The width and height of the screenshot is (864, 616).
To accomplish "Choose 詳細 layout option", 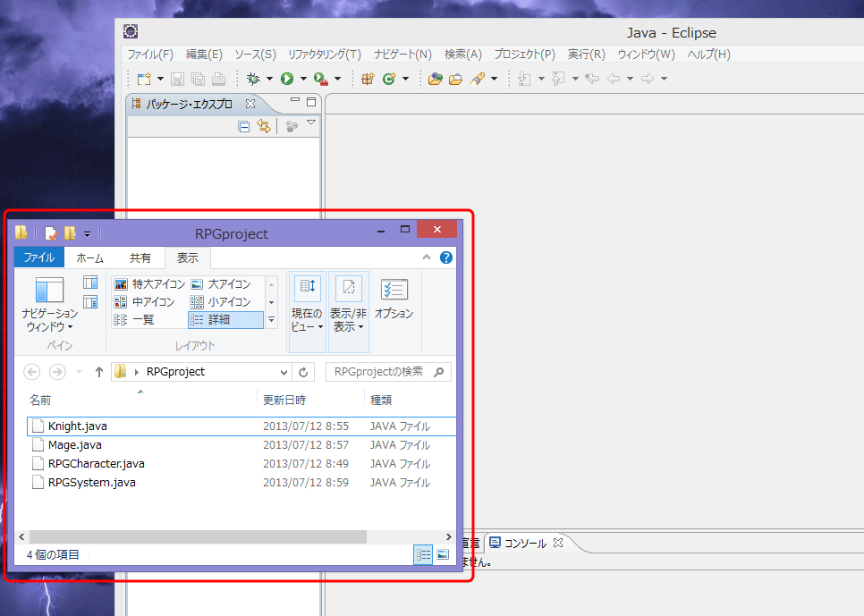I will click(225, 319).
